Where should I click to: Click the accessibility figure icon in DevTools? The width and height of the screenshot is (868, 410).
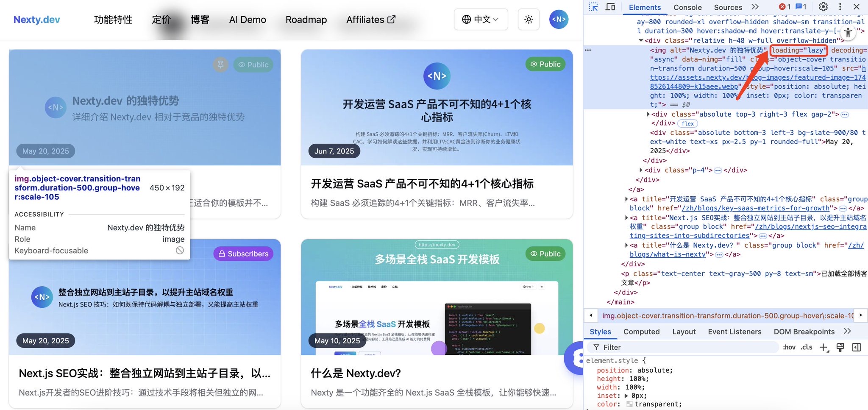point(848,33)
